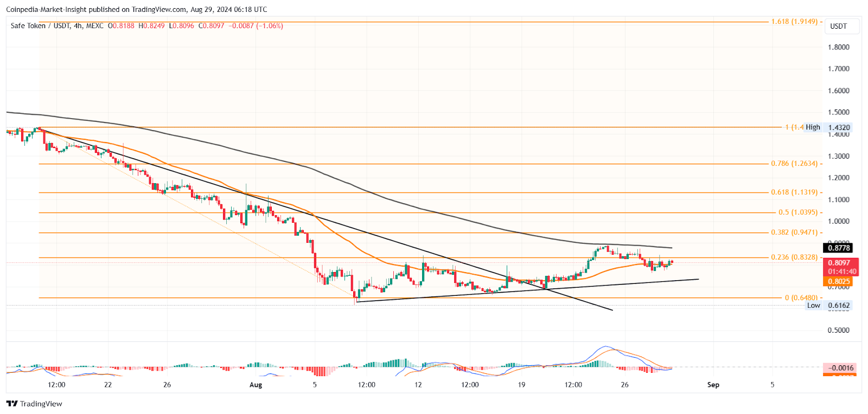Click the 1.0000 price axis tick
This screenshot has width=868, height=414.
click(x=839, y=221)
